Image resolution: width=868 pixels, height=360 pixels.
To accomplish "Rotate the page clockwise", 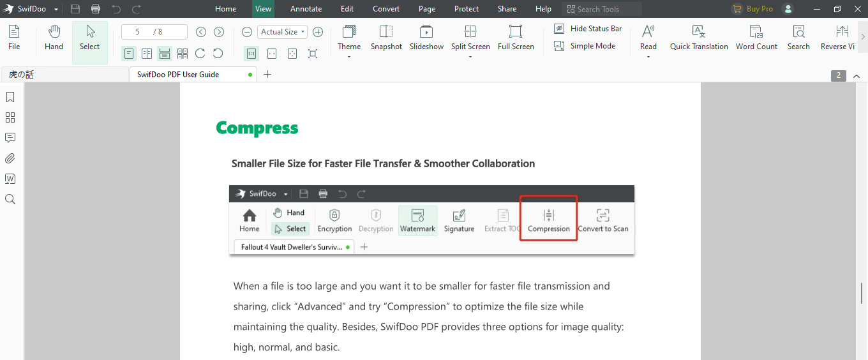I will (x=200, y=54).
